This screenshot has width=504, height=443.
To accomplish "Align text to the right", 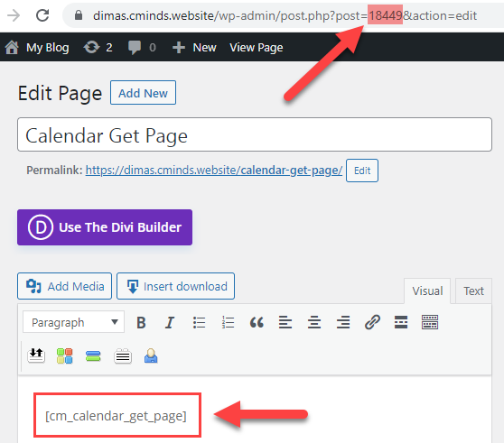I will coord(343,322).
